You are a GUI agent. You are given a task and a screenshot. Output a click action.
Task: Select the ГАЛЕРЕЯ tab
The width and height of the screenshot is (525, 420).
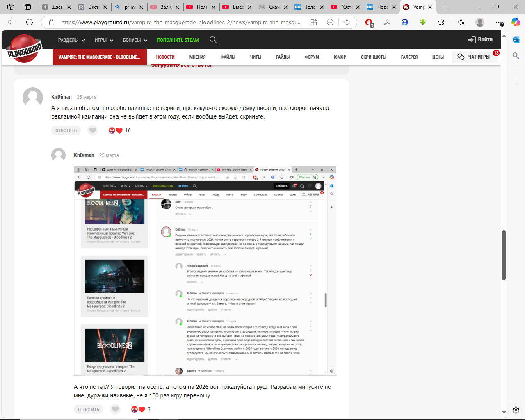tap(409, 57)
